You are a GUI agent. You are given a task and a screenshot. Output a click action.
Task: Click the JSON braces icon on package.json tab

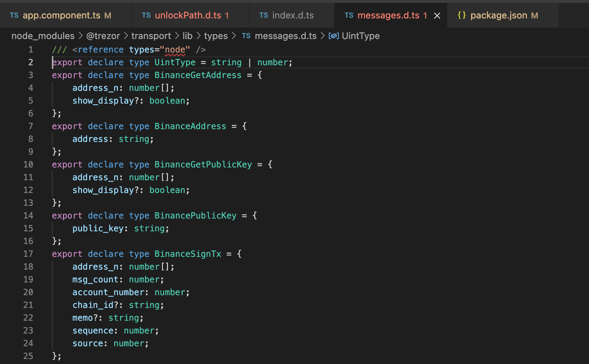[x=462, y=15]
